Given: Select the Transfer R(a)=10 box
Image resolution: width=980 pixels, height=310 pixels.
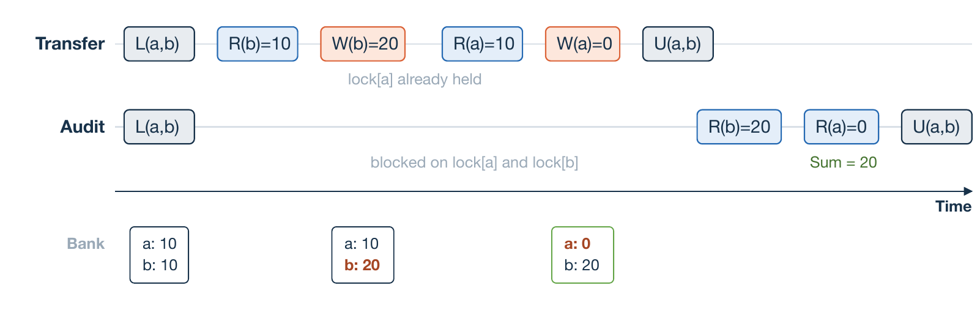Looking at the screenshot, I should tap(482, 44).
